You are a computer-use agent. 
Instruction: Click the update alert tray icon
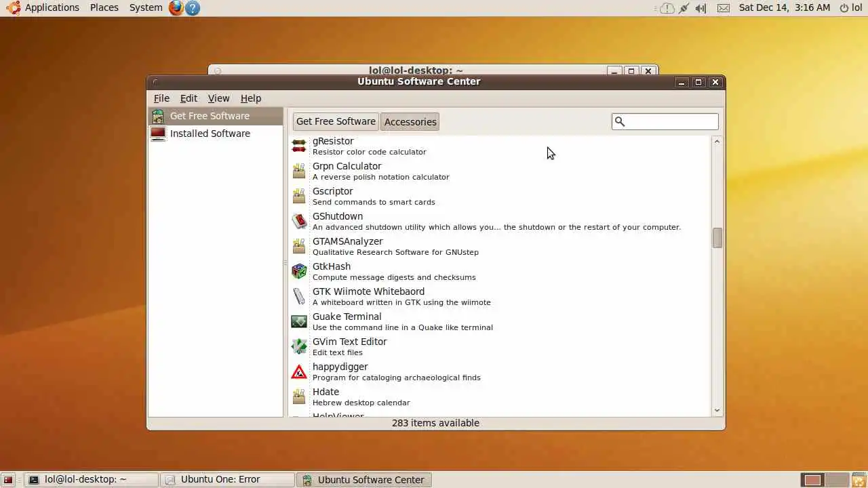point(667,8)
